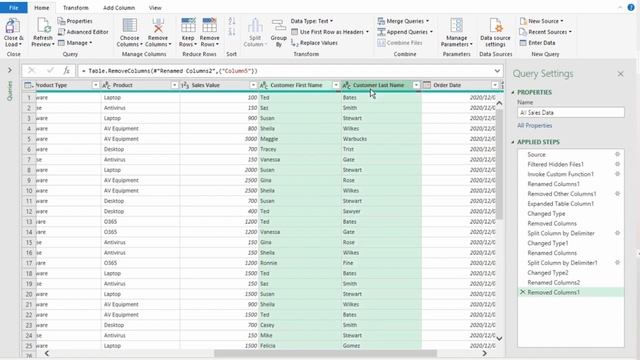The width and height of the screenshot is (640, 360).
Task: Click the query Name input field
Action: tap(571, 113)
